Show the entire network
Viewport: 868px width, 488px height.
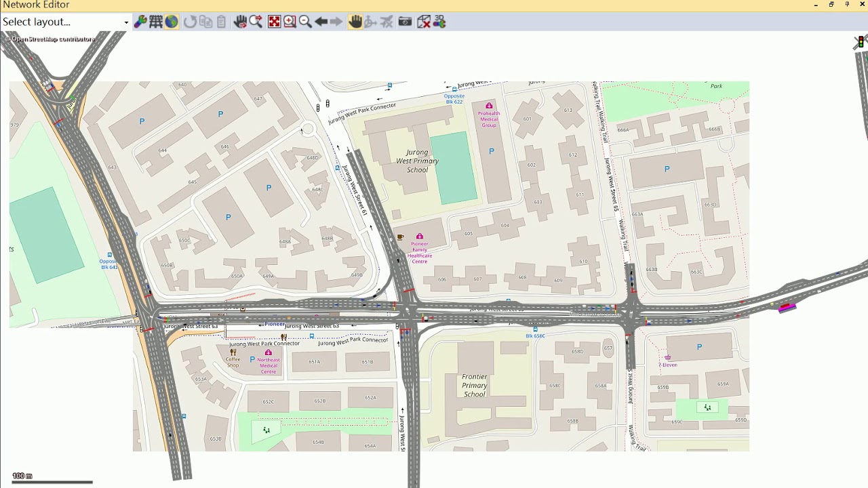(274, 22)
